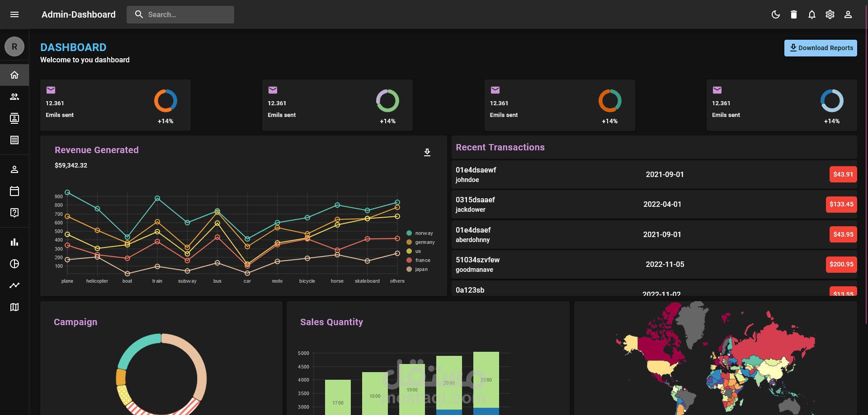Image resolution: width=868 pixels, height=415 pixels.
Task: Click the france legend entry
Action: pos(419,260)
